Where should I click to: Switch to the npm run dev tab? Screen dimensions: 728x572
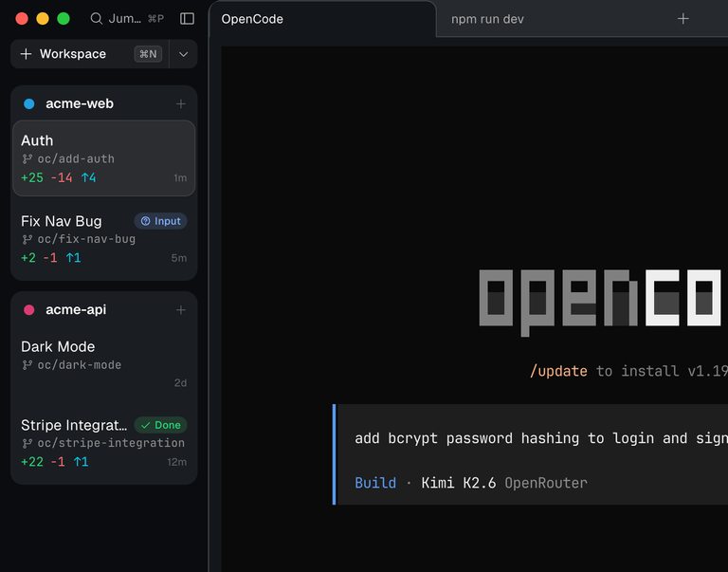[487, 19]
